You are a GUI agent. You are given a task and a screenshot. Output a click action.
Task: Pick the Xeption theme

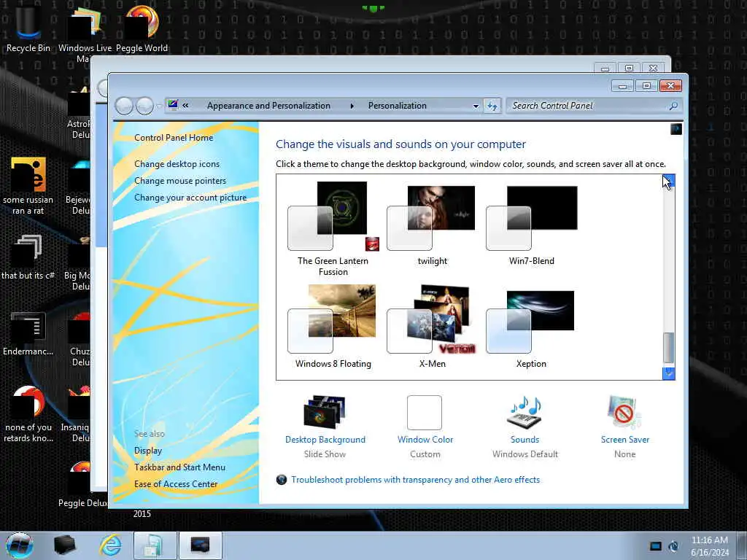[x=531, y=329]
